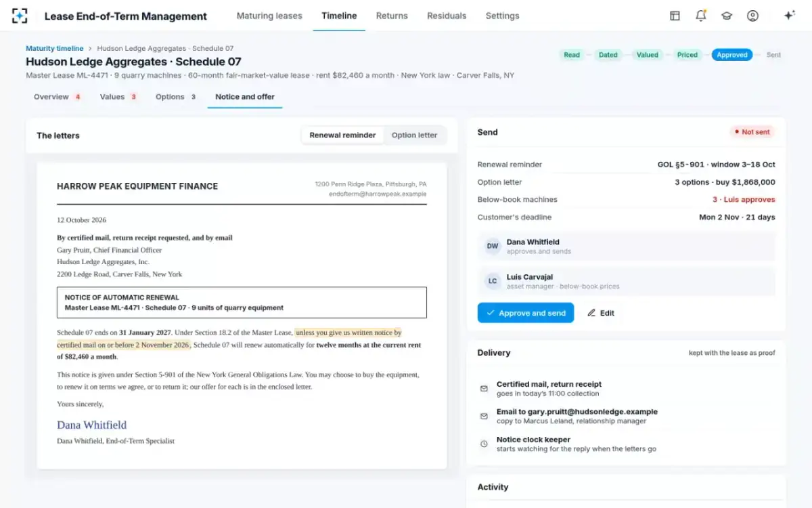Viewport: 812px width, 508px height.
Task: Click the "Mon 2 Nov · 21 days" deadline
Action: click(737, 217)
